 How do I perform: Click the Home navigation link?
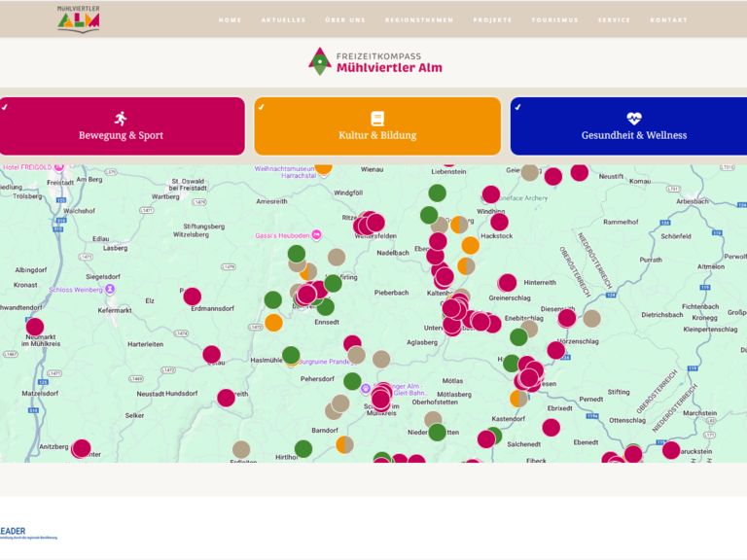click(x=231, y=20)
